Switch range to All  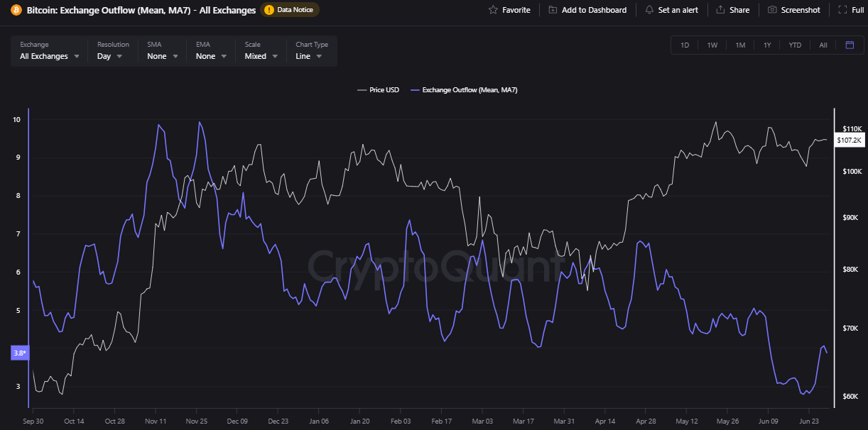tap(823, 45)
